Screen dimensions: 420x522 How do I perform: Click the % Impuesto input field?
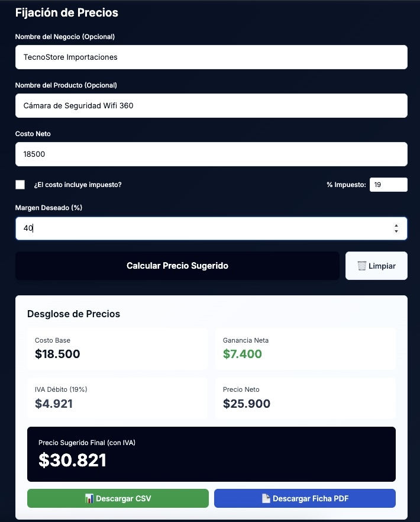coord(388,185)
